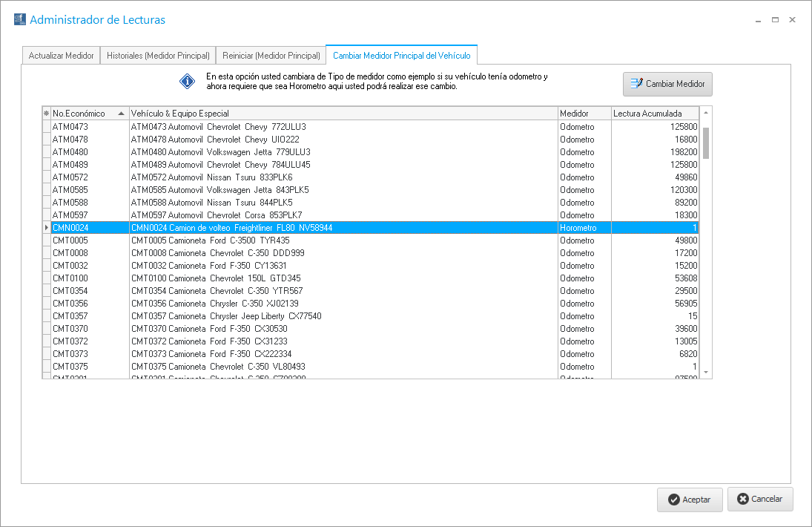Go to the Reiniciar (Medidor Principal) tab
The image size is (812, 527).
click(x=271, y=56)
